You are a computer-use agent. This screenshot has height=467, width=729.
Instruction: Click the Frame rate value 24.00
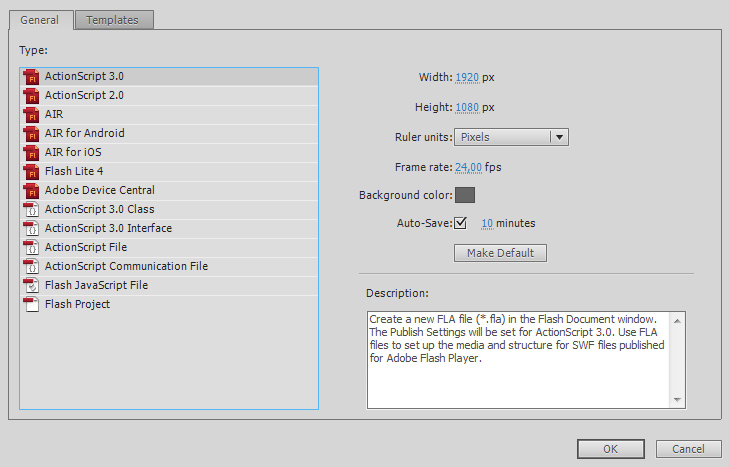[x=469, y=167]
